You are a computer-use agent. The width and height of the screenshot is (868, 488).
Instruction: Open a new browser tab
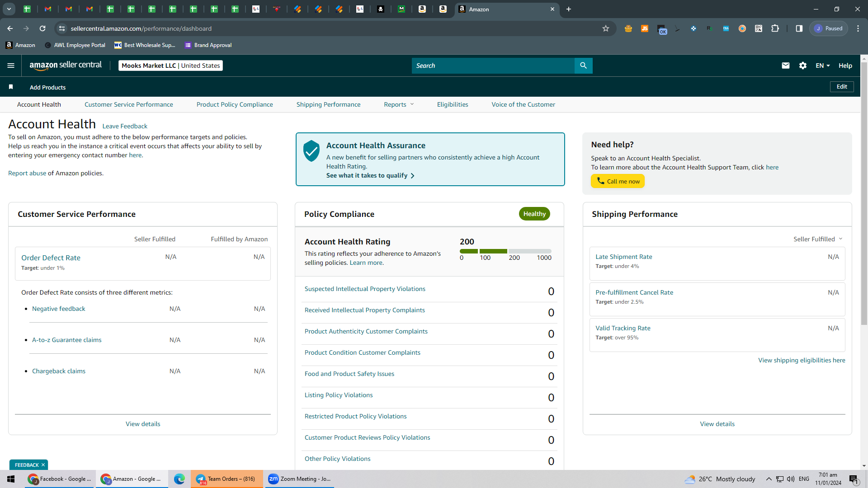(x=569, y=9)
